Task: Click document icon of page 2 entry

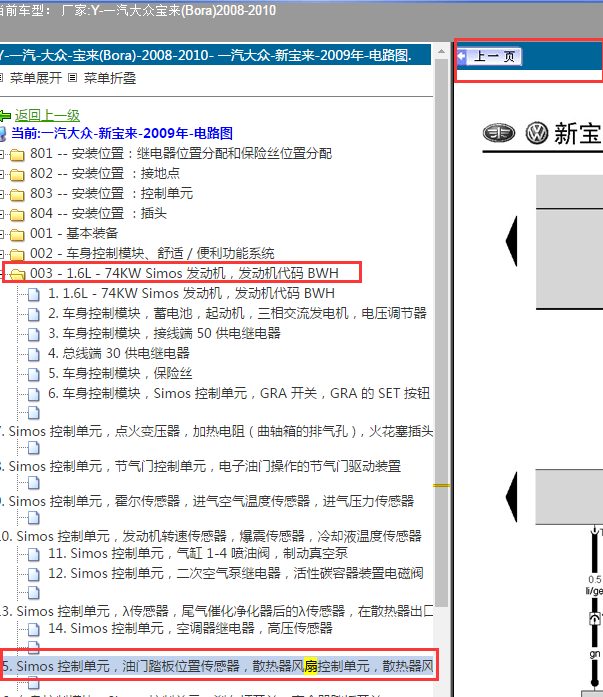Action: 34,314
